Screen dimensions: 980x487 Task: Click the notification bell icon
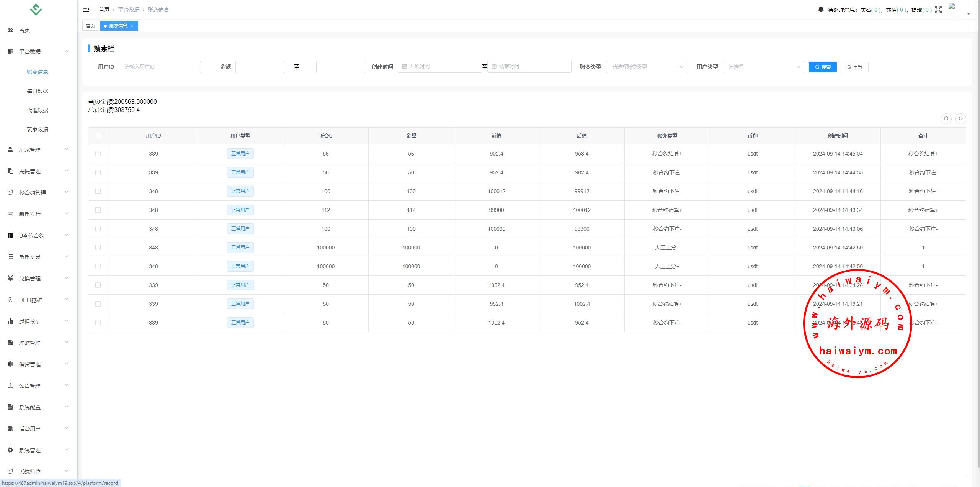tap(820, 9)
